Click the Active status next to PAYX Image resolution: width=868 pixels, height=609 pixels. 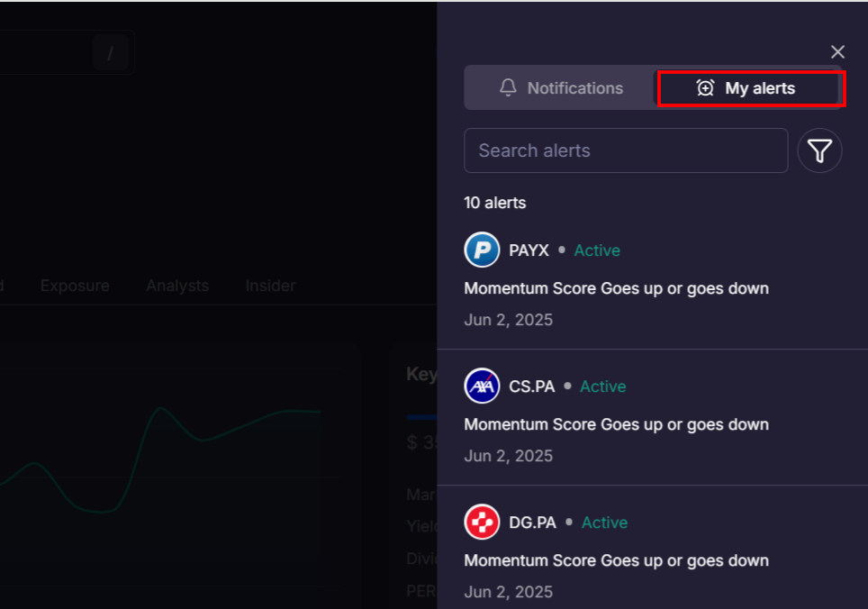click(597, 250)
